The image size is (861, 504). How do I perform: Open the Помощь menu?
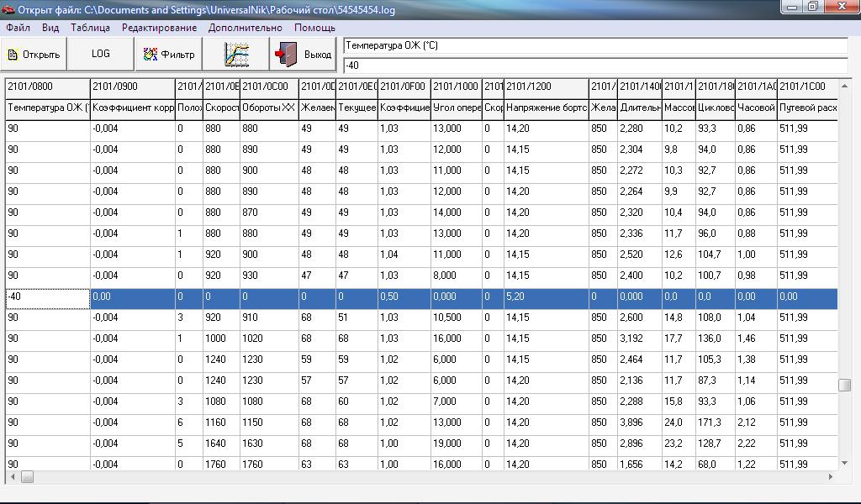point(314,28)
